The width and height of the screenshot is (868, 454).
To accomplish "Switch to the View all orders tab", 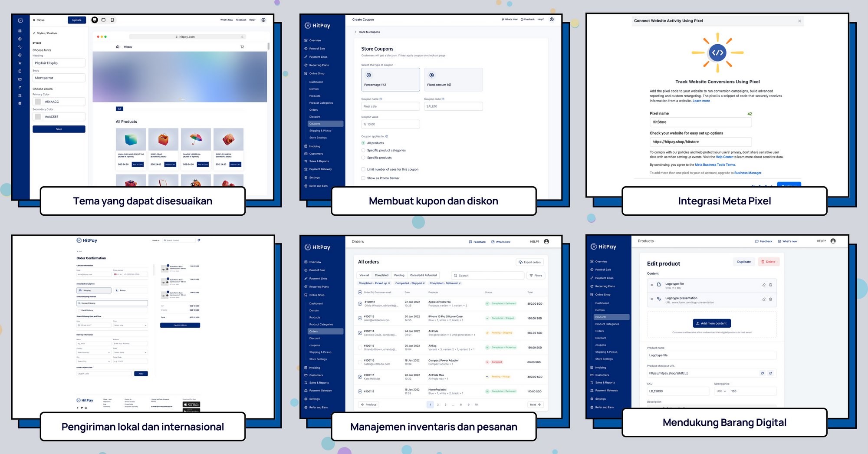I will (365, 275).
